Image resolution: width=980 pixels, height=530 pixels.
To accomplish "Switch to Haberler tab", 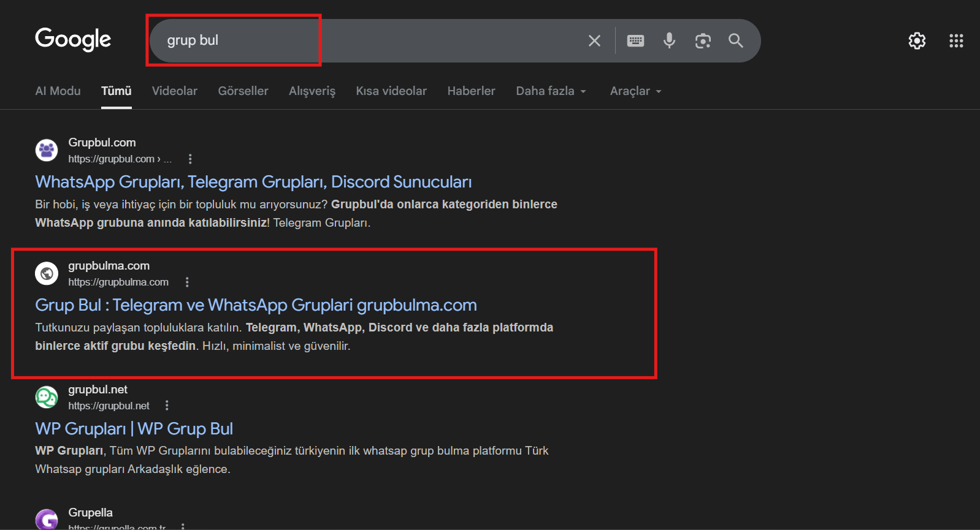I will (x=471, y=91).
